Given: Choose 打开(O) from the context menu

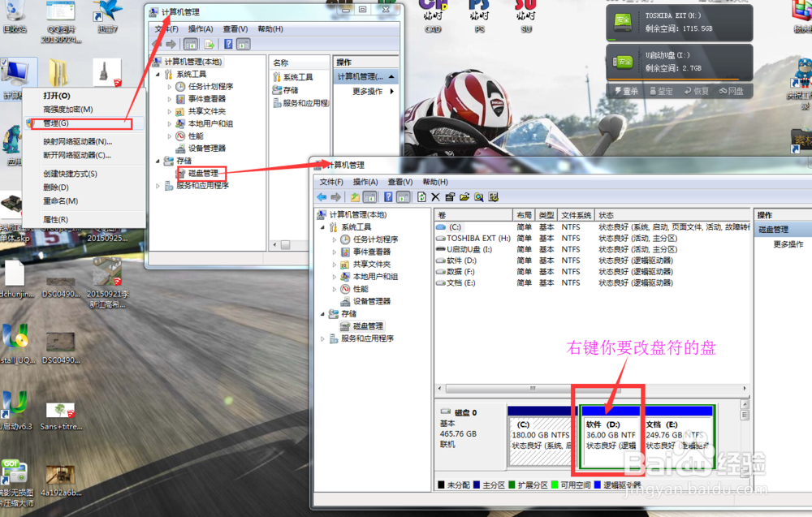Looking at the screenshot, I should pyautogui.click(x=84, y=96).
